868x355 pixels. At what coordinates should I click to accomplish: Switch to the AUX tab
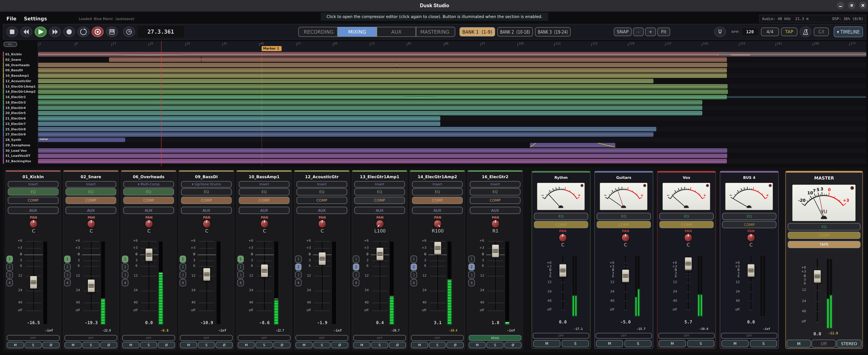(x=396, y=32)
